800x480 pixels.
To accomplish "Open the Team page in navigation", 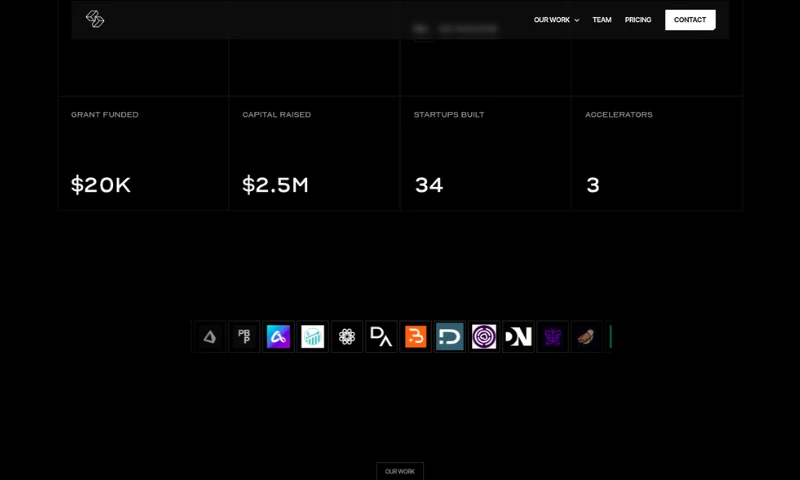I will [x=602, y=20].
